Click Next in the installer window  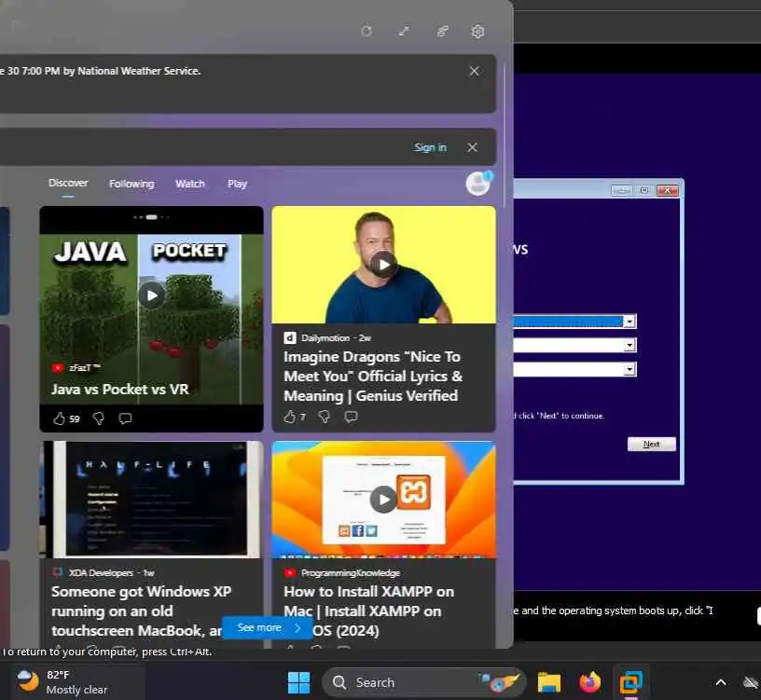(x=651, y=444)
